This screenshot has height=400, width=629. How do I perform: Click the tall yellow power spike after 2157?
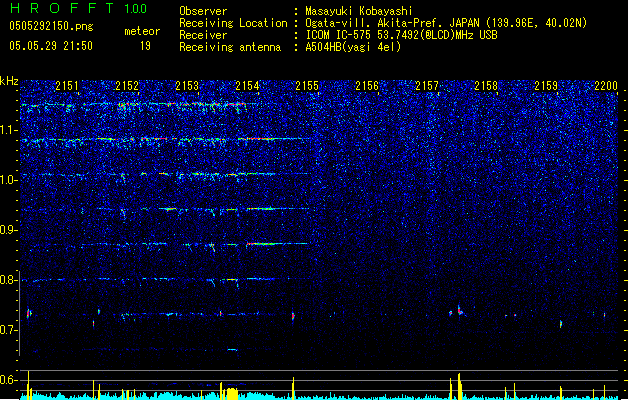coord(459,386)
